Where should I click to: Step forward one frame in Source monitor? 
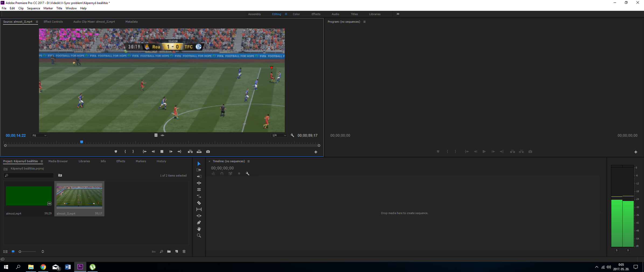[x=171, y=152]
